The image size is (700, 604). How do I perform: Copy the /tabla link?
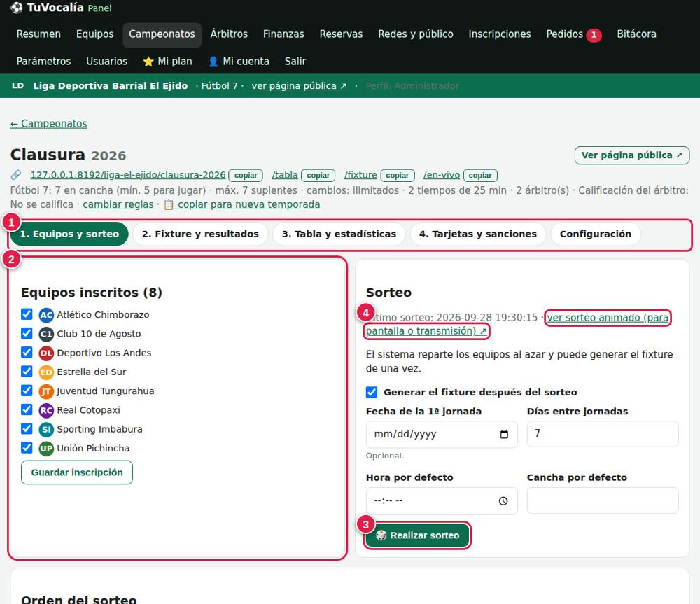point(318,176)
